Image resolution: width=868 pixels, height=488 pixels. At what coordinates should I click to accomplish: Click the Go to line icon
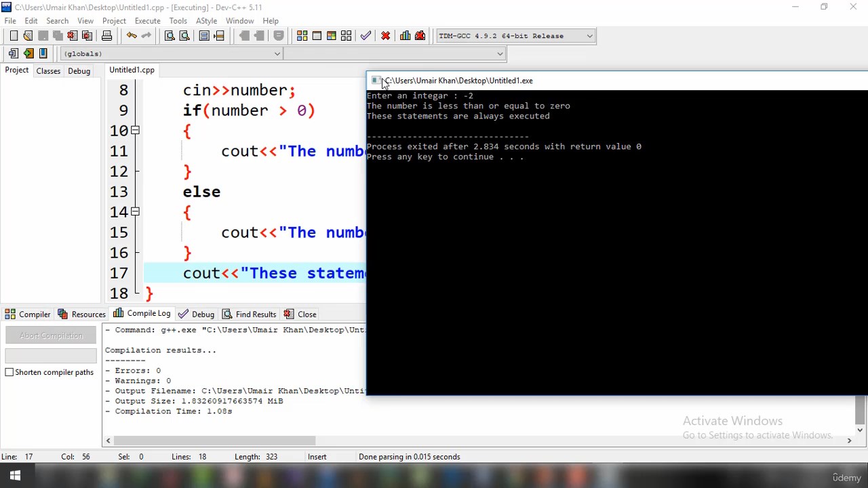click(x=219, y=36)
